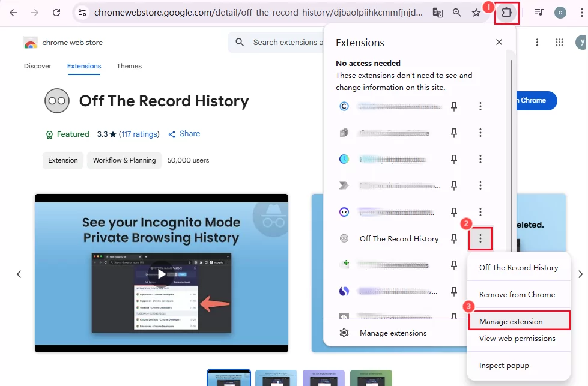This screenshot has height=386, width=588.
Task: Open the Chrome profile avatar 'c'
Action: click(560, 13)
